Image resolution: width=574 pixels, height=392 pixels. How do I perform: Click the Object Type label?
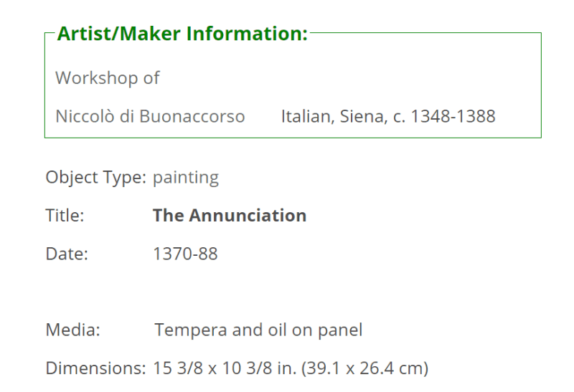pyautogui.click(x=96, y=177)
